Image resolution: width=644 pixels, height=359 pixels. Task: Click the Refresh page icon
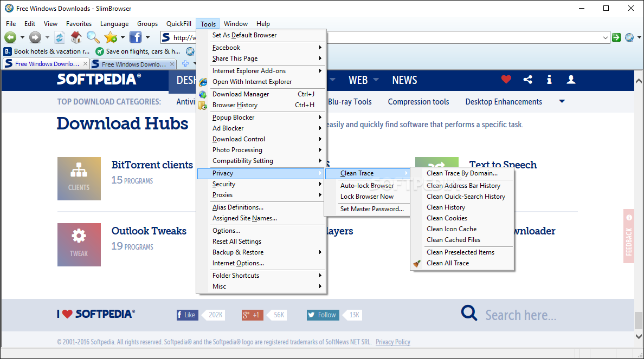click(60, 37)
